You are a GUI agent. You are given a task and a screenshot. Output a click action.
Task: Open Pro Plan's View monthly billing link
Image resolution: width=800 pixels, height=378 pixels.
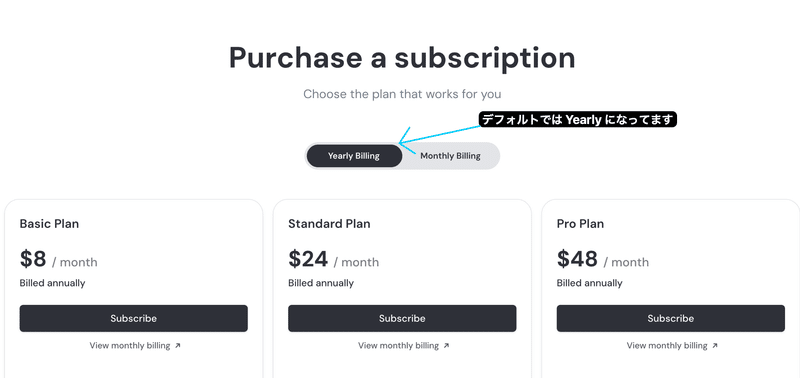click(x=672, y=345)
